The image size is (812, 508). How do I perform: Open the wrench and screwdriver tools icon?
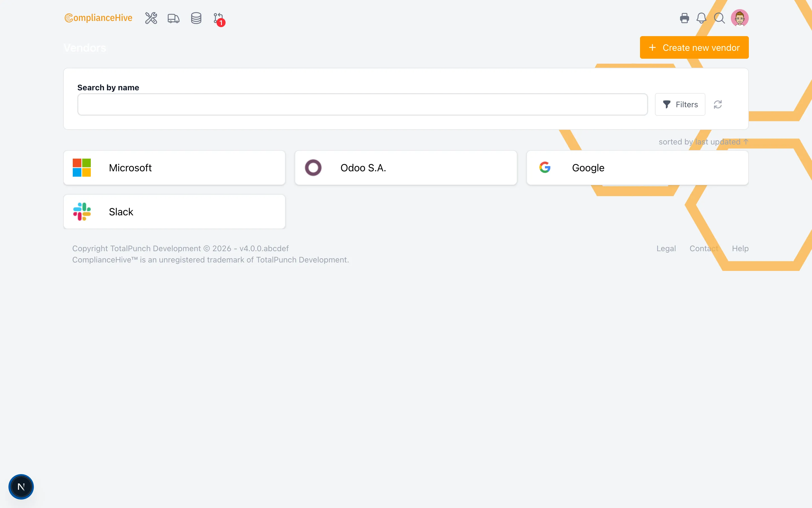click(x=151, y=18)
